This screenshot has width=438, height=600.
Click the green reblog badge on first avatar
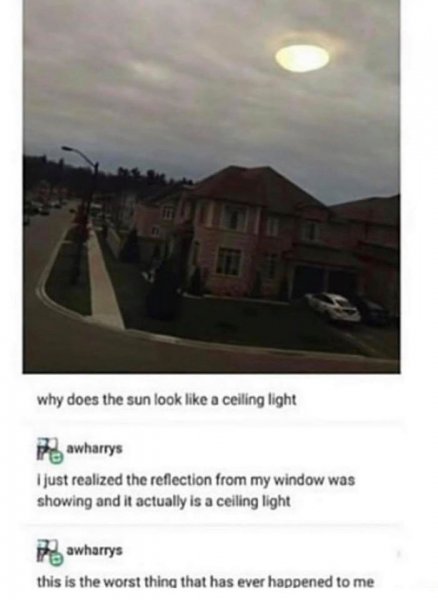pyautogui.click(x=57, y=457)
